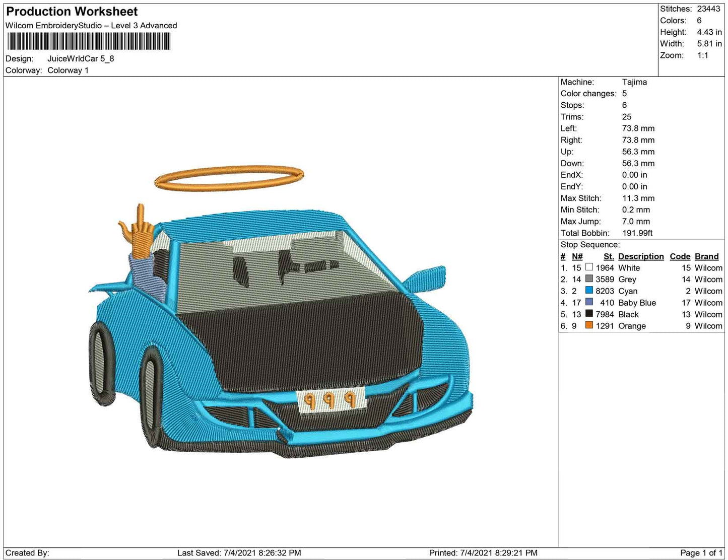Click the 'Cyan' description in row 3
Image resolution: width=728 pixels, height=560 pixels.
click(x=628, y=291)
